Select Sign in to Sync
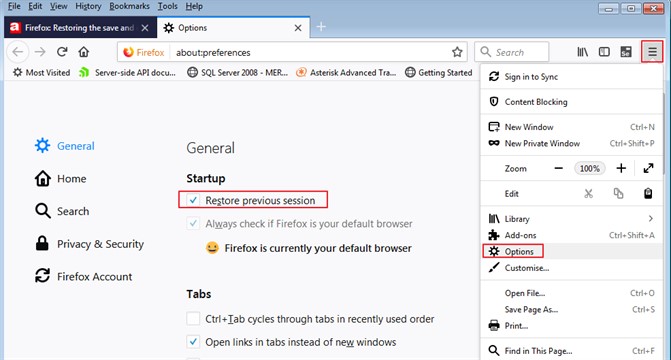 [x=571, y=77]
